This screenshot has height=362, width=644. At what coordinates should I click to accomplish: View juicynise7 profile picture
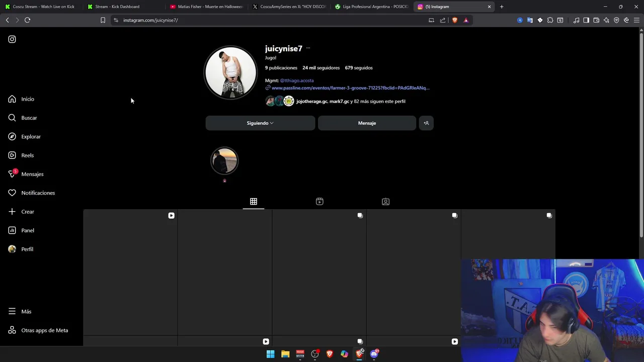[x=230, y=73]
